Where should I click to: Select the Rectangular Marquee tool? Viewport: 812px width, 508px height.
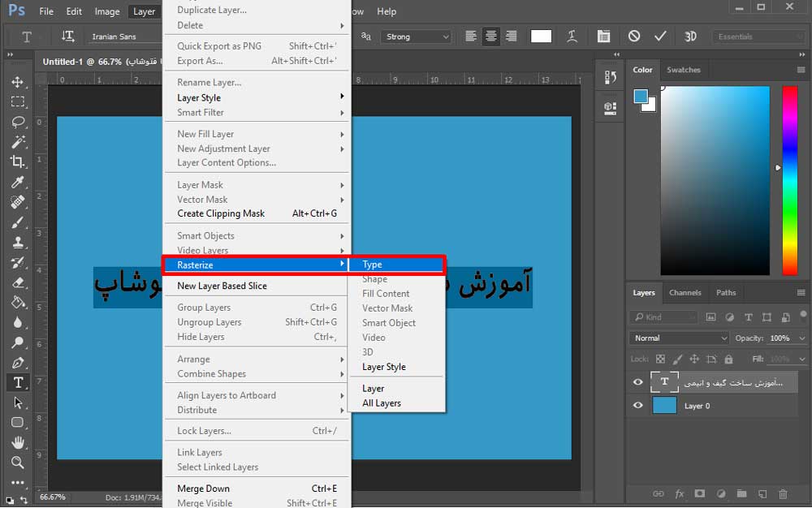coord(18,102)
